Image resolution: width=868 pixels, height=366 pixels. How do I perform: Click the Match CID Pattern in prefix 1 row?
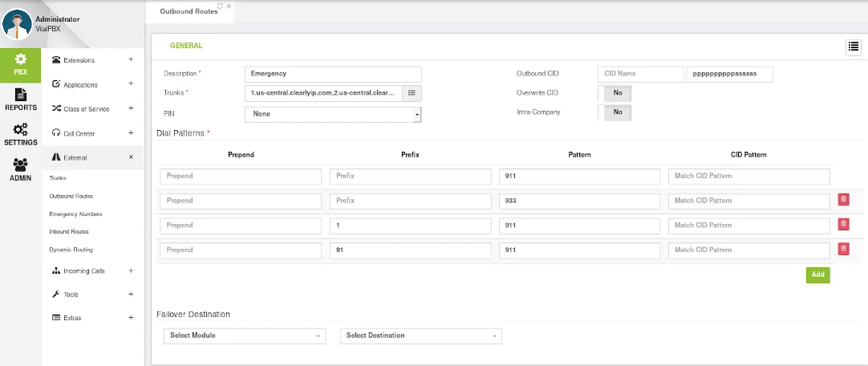pos(749,226)
